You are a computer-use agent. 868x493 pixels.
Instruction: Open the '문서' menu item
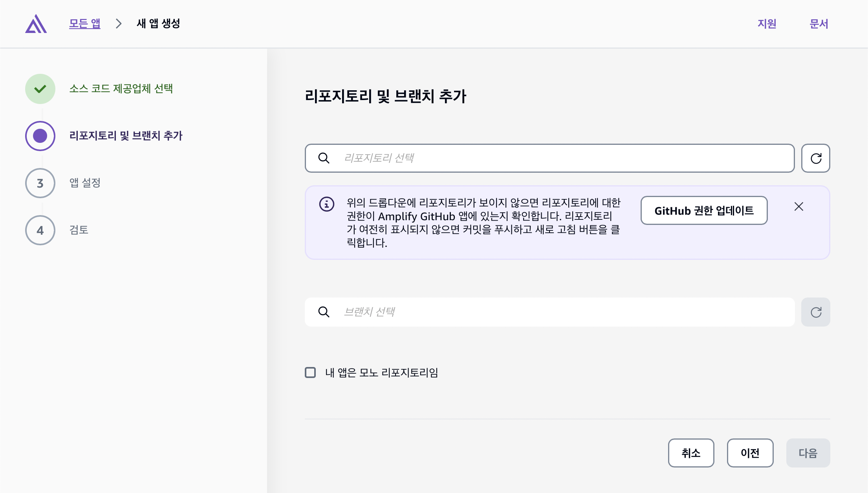[819, 24]
